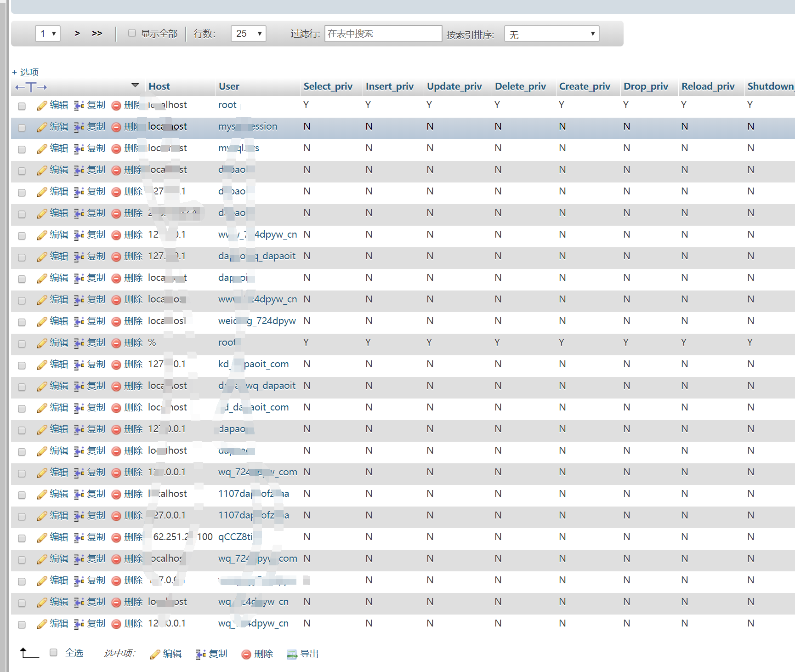Click the pencil edit icon in the % root row
Viewport: 795px width, 672px height.
click(x=42, y=343)
